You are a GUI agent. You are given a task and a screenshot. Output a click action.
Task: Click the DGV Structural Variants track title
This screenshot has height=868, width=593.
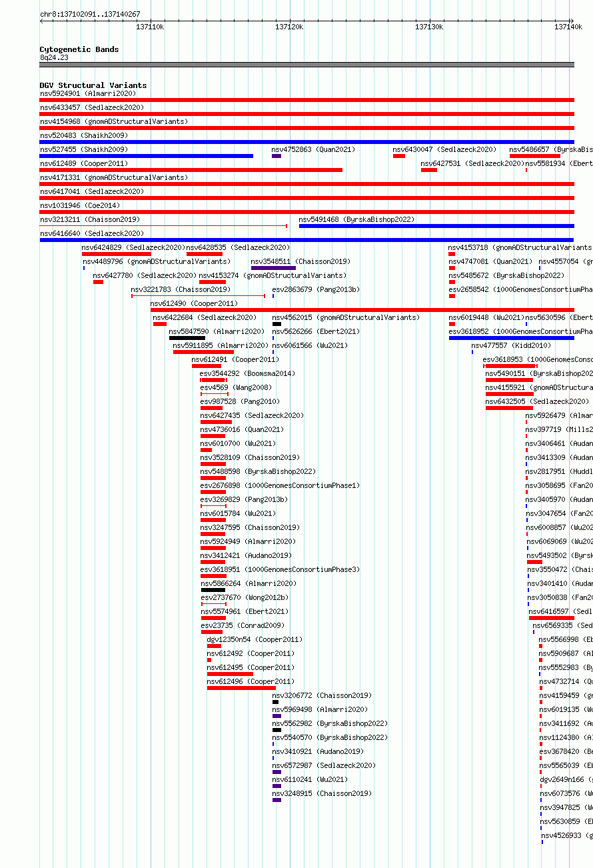[x=93, y=85]
